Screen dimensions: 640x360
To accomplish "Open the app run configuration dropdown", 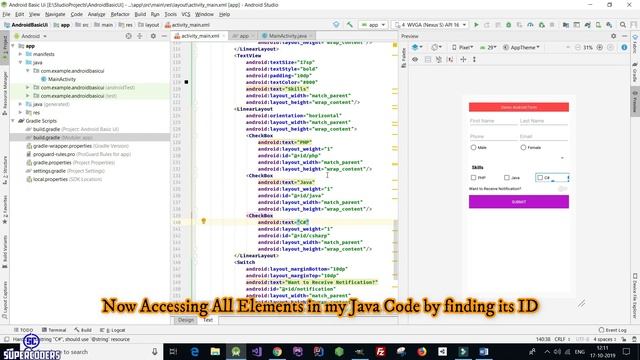I will 373,25.
